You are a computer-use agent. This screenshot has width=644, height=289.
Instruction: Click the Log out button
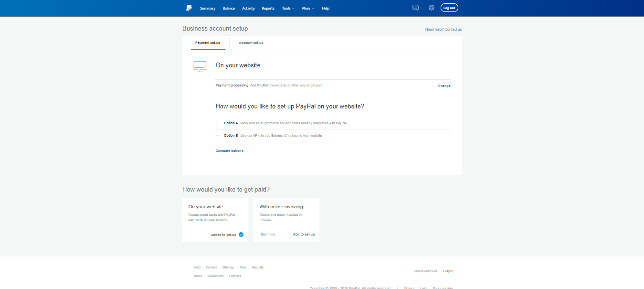pos(449,8)
